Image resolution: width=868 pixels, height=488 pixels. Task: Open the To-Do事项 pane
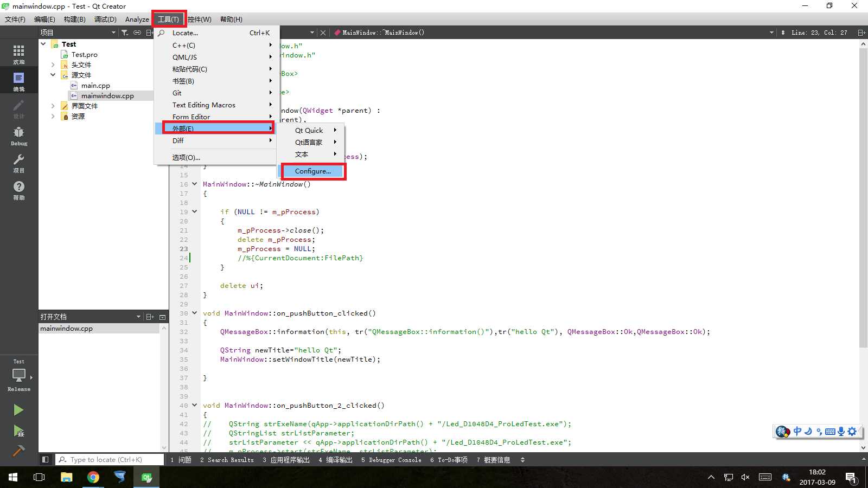(x=449, y=460)
